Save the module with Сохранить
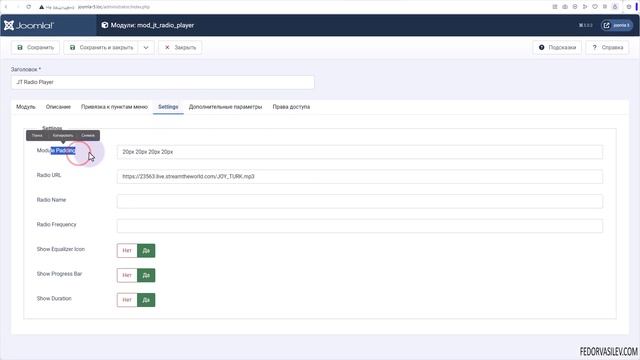The width and height of the screenshot is (640, 360). 36,47
